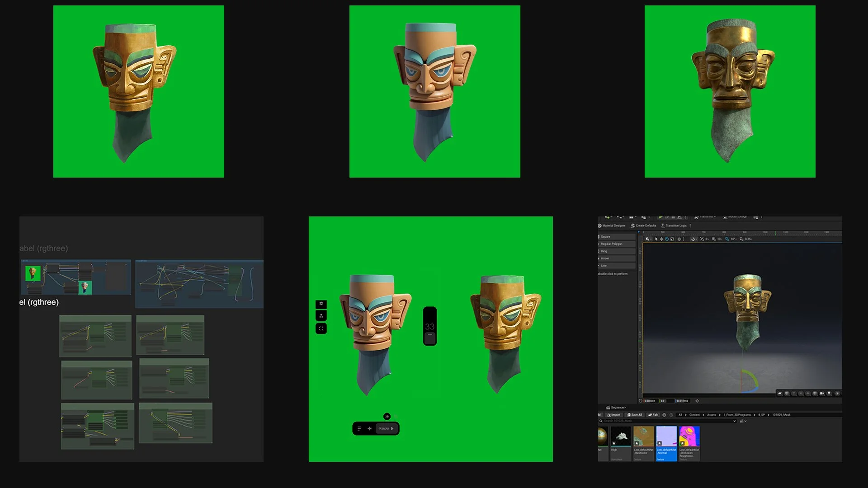Open the content browser search options dropdown
The width and height of the screenshot is (868, 488).
click(735, 421)
